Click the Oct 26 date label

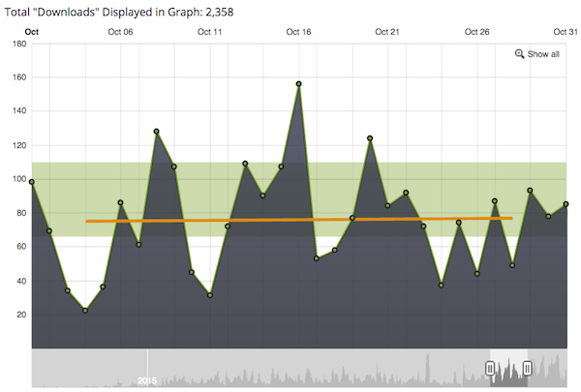coord(476,32)
